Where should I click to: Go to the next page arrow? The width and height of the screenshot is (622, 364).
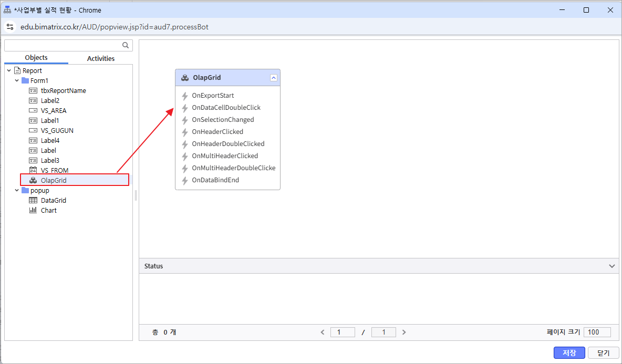tap(404, 332)
